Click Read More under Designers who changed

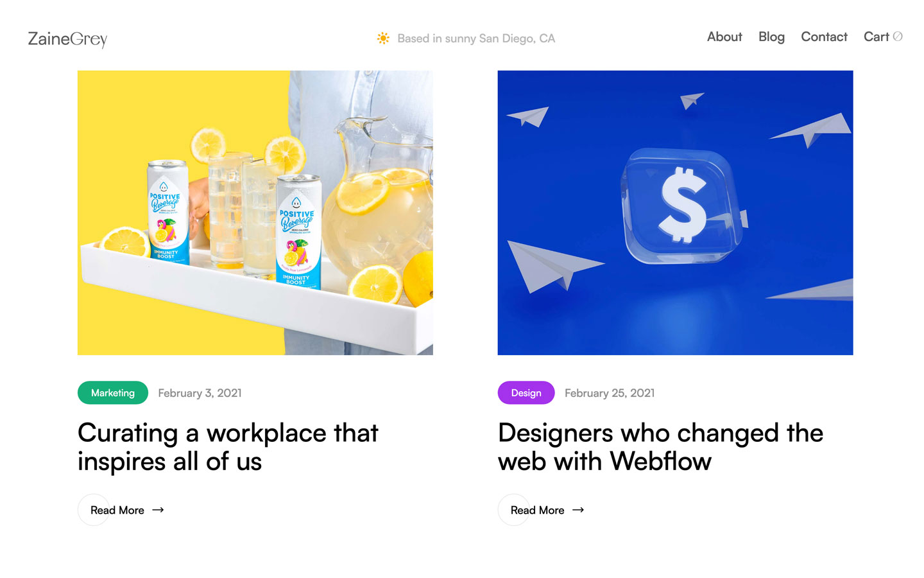pyautogui.click(x=538, y=510)
